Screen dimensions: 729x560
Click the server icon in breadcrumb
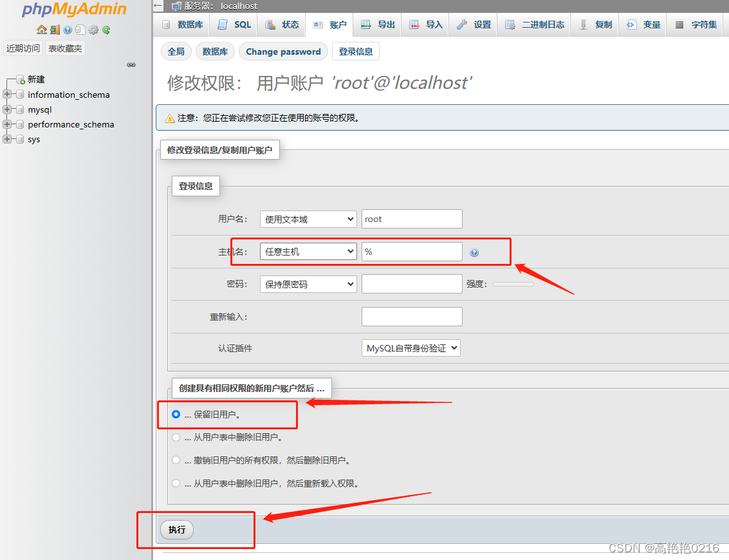pos(177,6)
